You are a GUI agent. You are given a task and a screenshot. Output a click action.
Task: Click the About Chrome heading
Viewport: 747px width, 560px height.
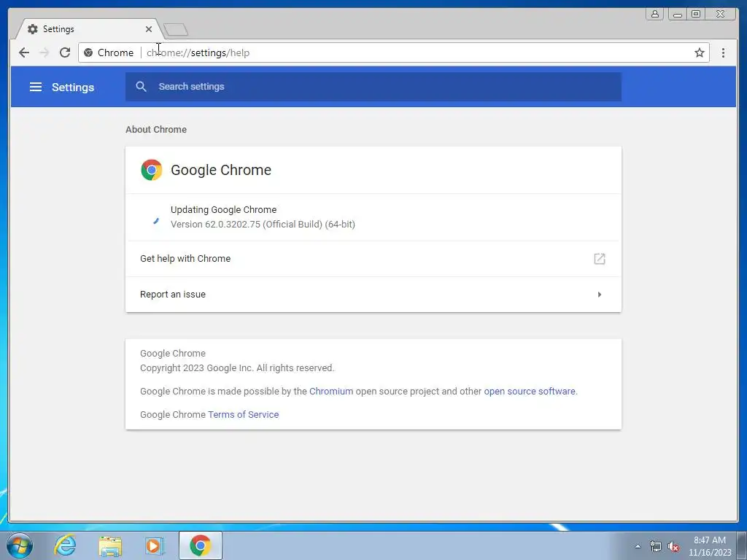156,130
